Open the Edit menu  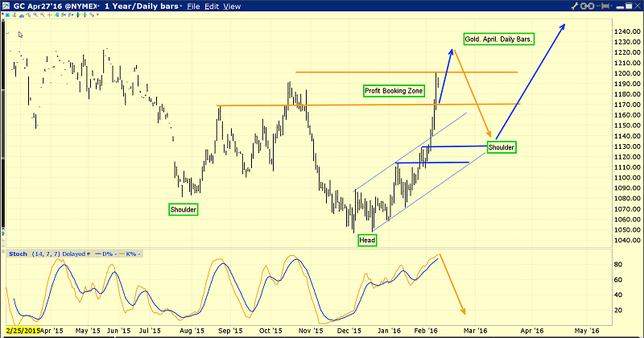[x=212, y=6]
